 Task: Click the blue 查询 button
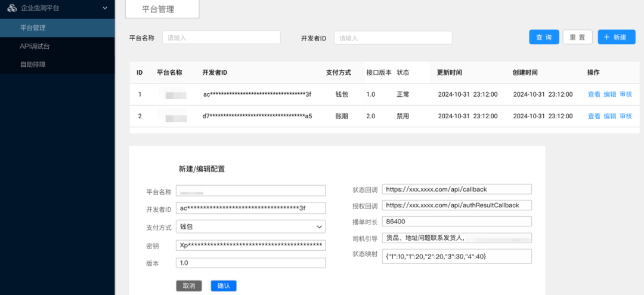544,37
